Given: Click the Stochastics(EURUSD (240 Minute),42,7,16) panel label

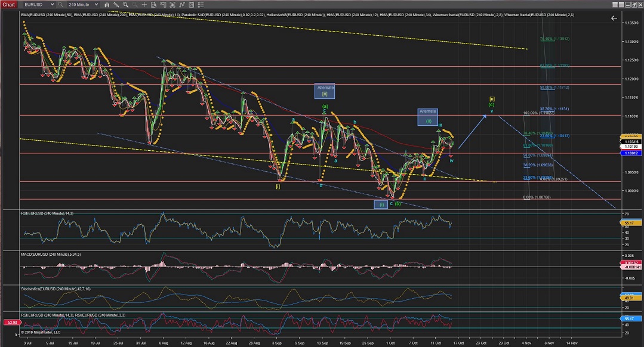Looking at the screenshot, I should pos(56,289).
